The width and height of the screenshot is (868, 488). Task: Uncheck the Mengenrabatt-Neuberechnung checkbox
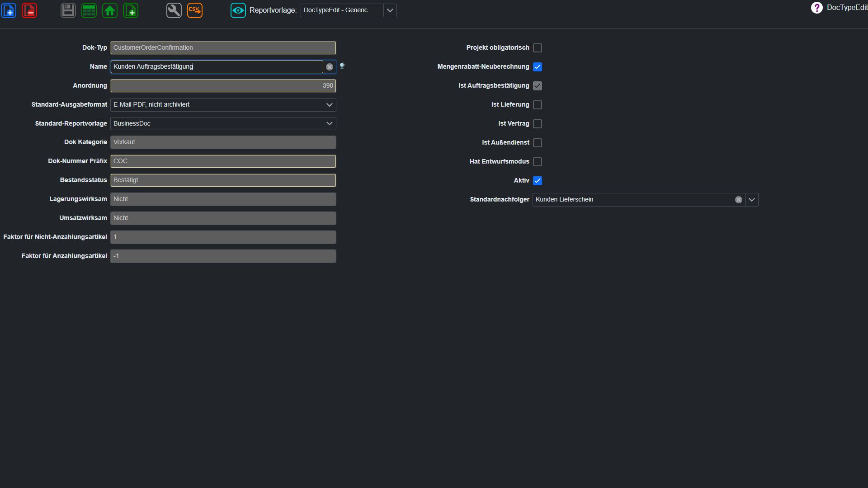[x=538, y=67]
